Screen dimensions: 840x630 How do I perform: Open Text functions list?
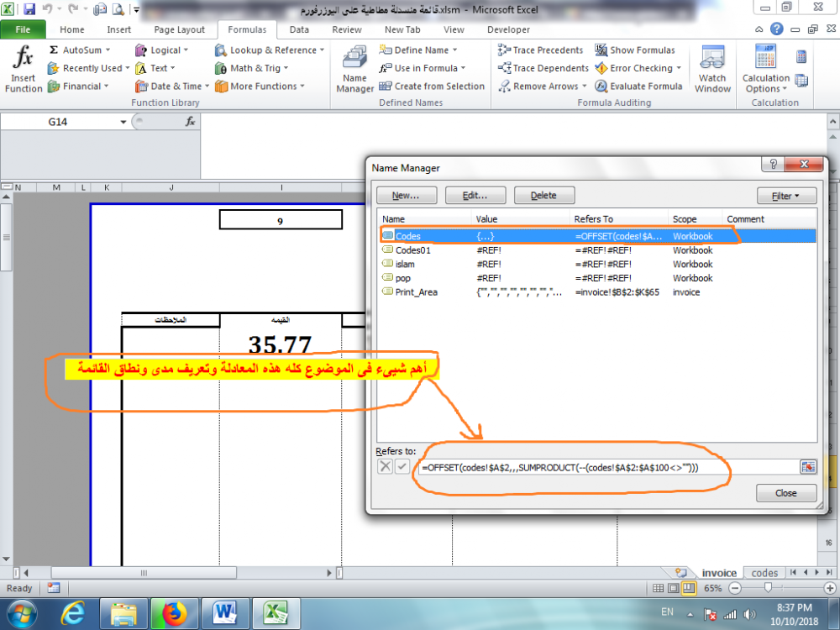pyautogui.click(x=155, y=68)
